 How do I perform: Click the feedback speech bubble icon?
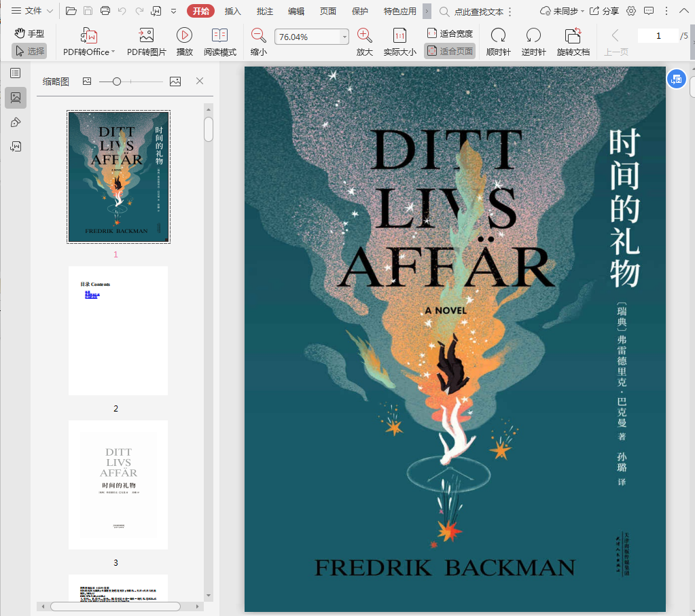[x=649, y=11]
